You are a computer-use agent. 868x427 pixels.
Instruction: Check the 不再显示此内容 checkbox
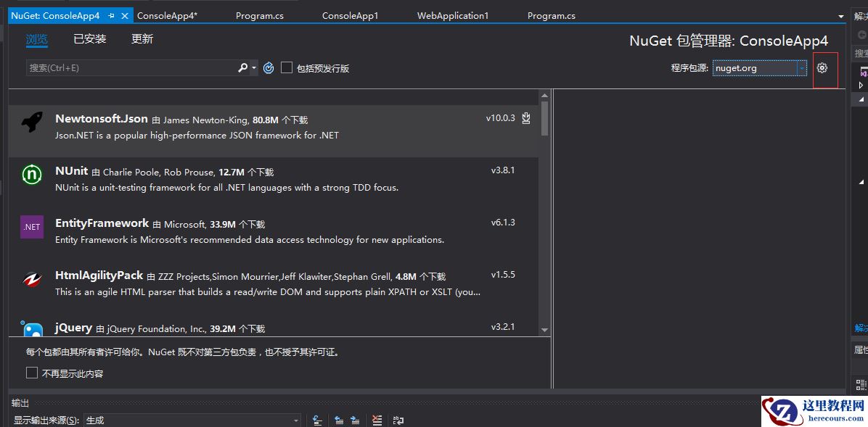(x=31, y=373)
